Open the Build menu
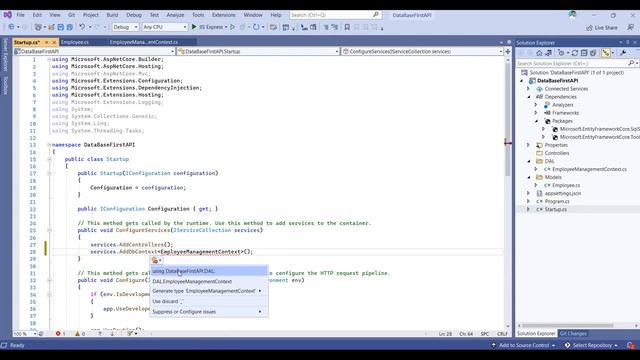The image size is (640, 360). 112,15
